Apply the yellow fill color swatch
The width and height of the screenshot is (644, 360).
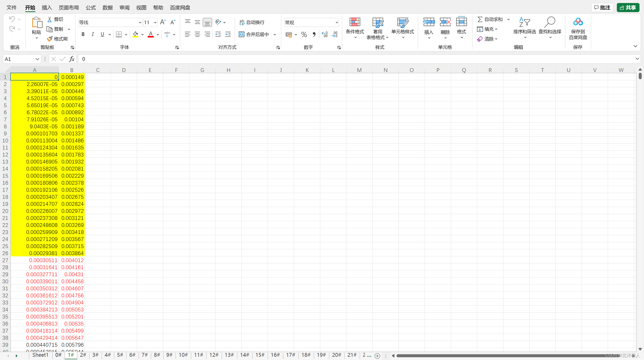point(135,34)
